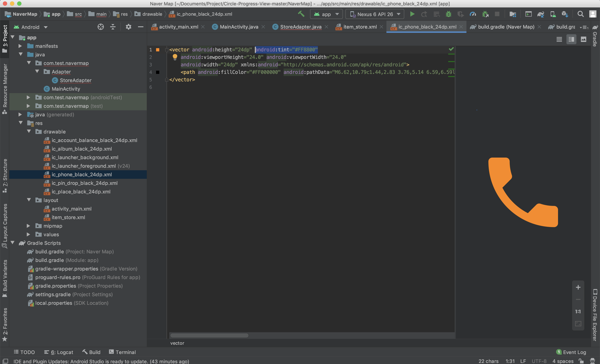Switch editor to Code-only view
This screenshot has width=600, height=364.
(x=559, y=39)
